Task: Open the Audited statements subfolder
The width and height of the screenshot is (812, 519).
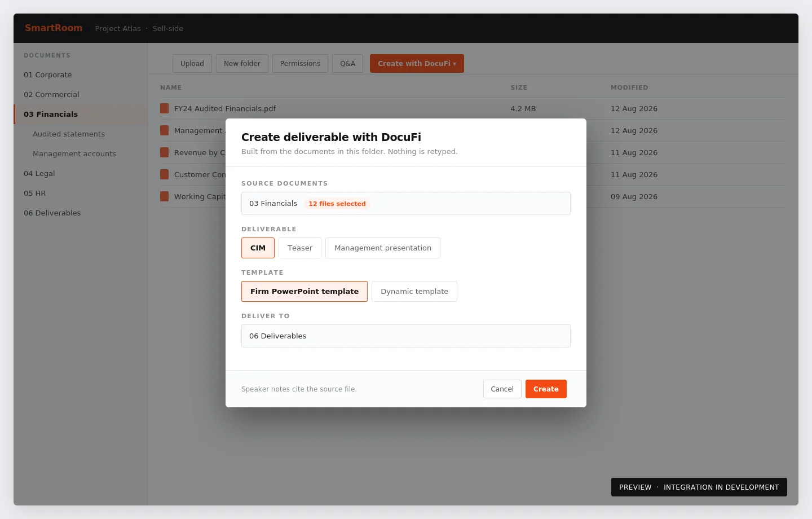Action: tap(80, 134)
